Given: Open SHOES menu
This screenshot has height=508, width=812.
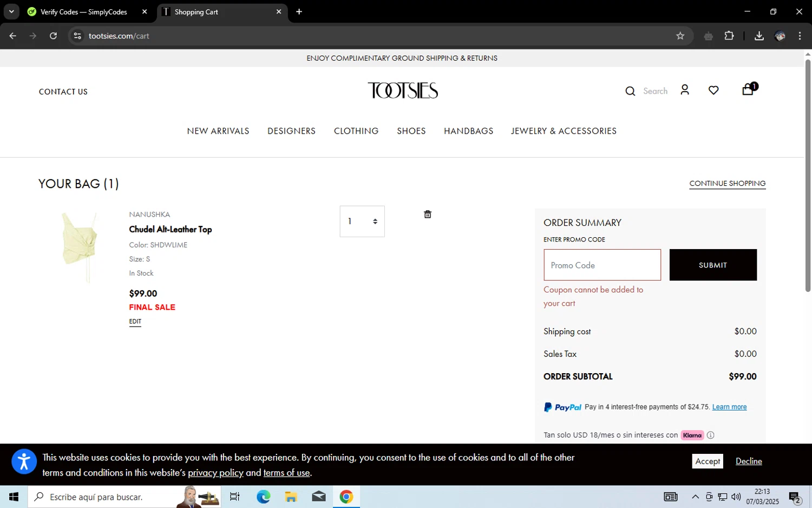Looking at the screenshot, I should pyautogui.click(x=411, y=131).
